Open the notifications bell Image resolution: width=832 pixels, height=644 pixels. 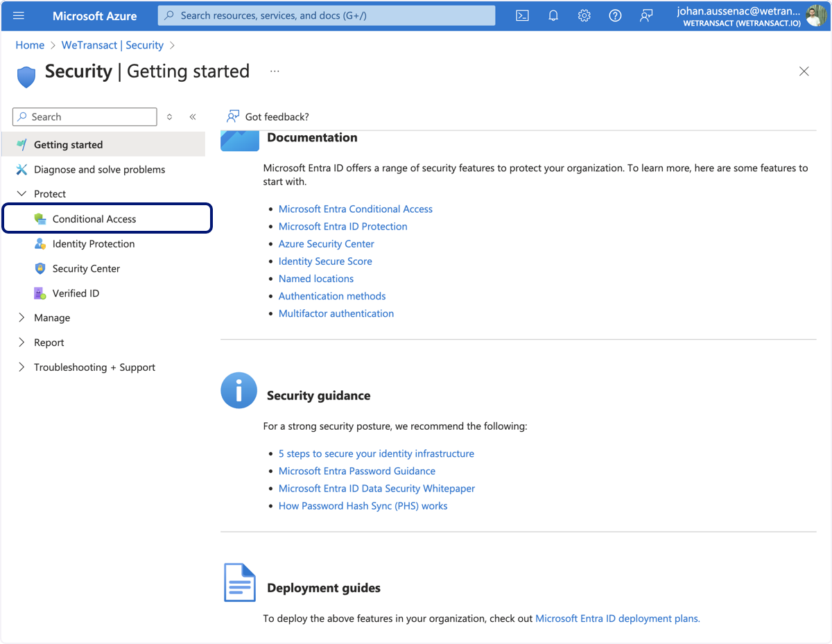click(x=553, y=15)
